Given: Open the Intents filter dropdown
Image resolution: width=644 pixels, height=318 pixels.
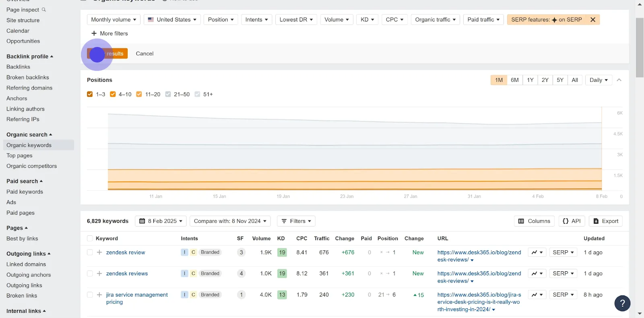Looking at the screenshot, I should click(x=256, y=19).
